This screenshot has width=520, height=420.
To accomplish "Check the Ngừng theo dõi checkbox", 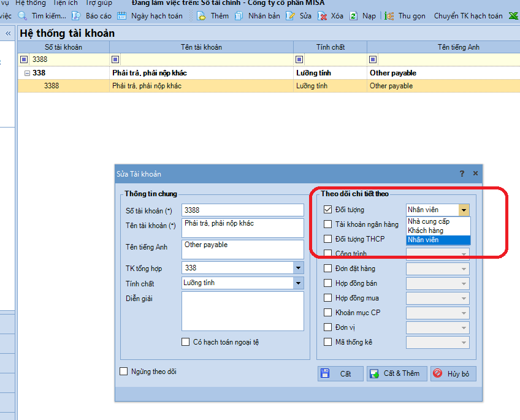I will 123,372.
